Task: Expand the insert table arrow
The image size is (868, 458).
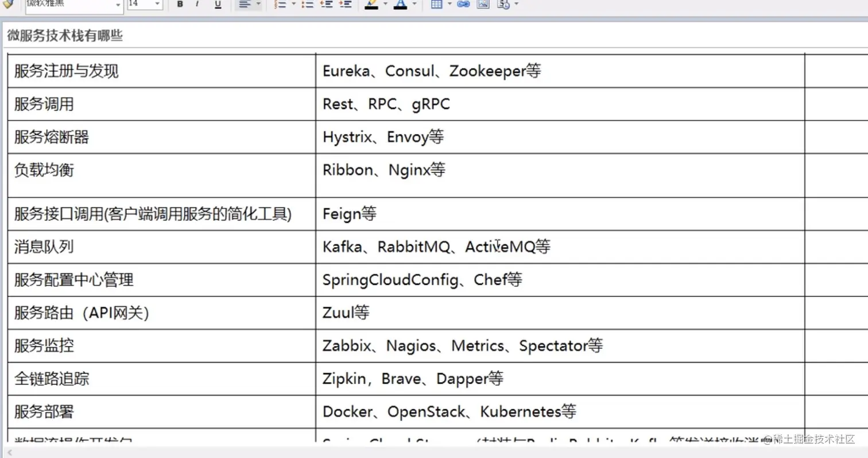Action: point(449,5)
